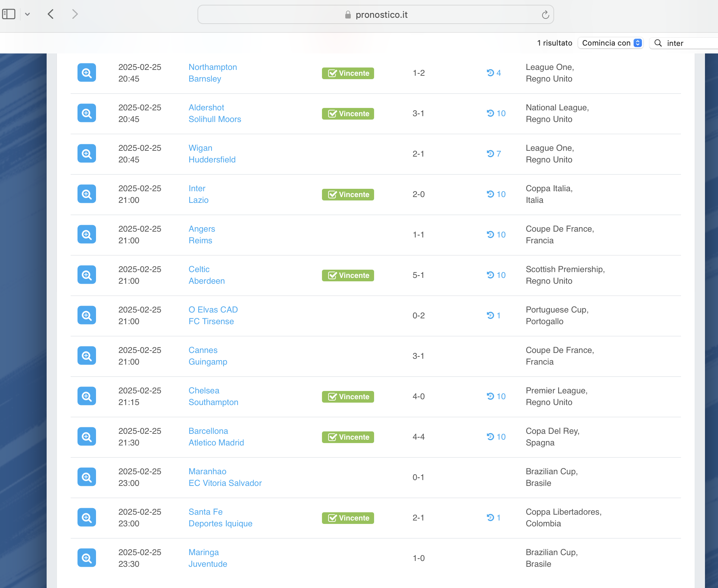Reload the pronostico.it page
This screenshot has width=718, height=588.
pyautogui.click(x=545, y=15)
